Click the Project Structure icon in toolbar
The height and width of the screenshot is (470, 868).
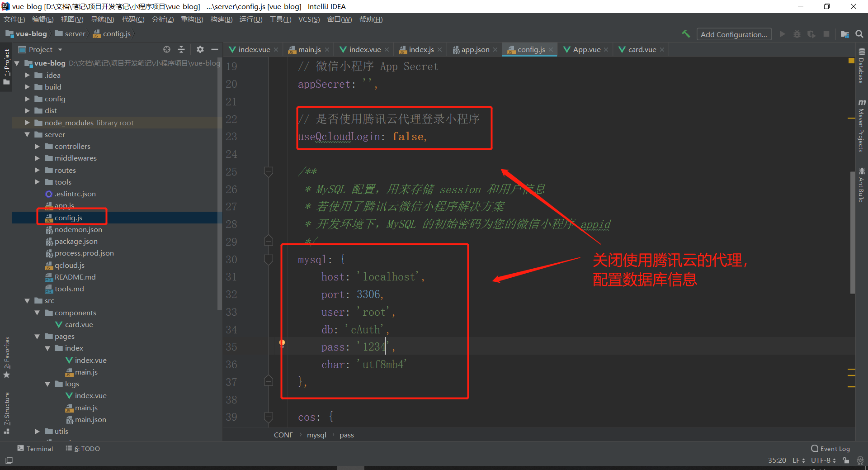844,34
